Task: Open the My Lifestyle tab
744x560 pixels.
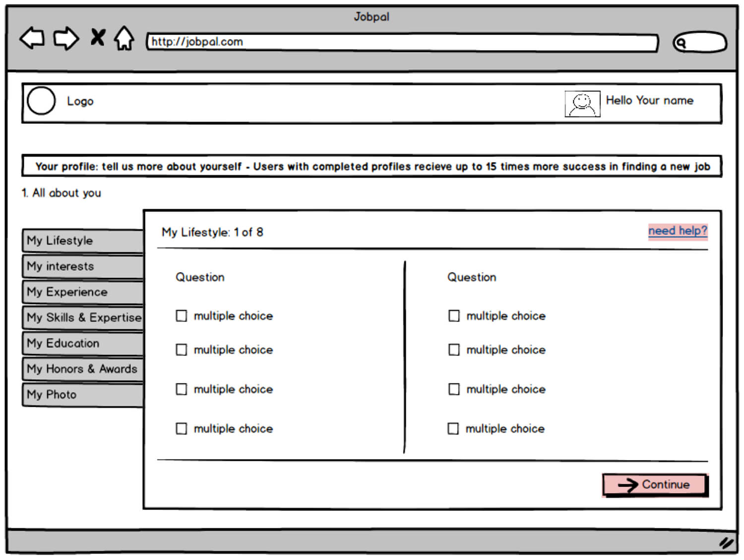Action: click(83, 240)
